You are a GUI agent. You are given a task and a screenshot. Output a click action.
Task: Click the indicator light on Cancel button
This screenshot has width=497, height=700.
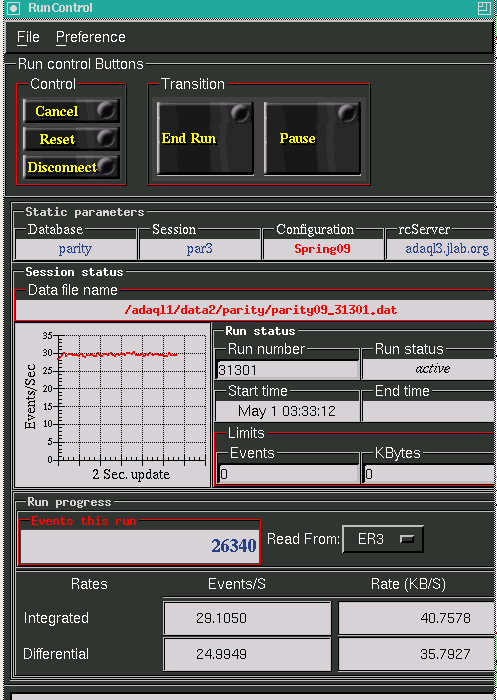click(106, 110)
